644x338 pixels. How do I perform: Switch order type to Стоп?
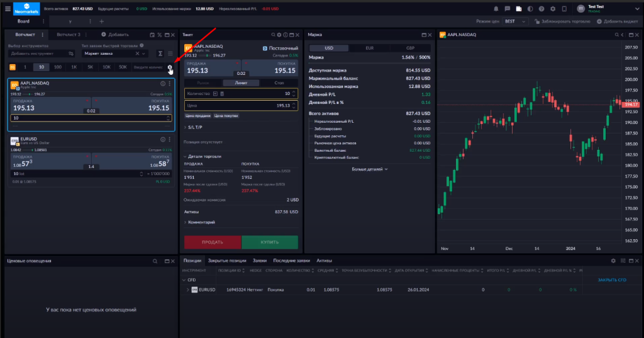tap(279, 82)
